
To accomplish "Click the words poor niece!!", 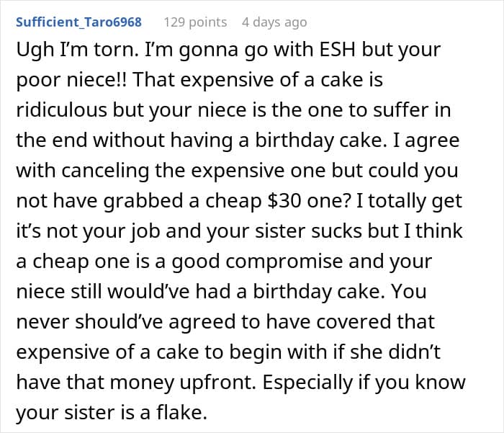I will click(x=72, y=81).
